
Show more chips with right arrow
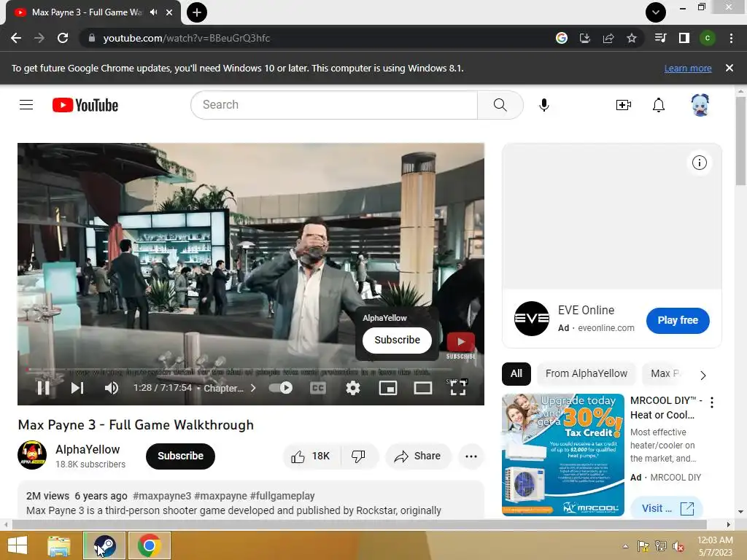(703, 375)
